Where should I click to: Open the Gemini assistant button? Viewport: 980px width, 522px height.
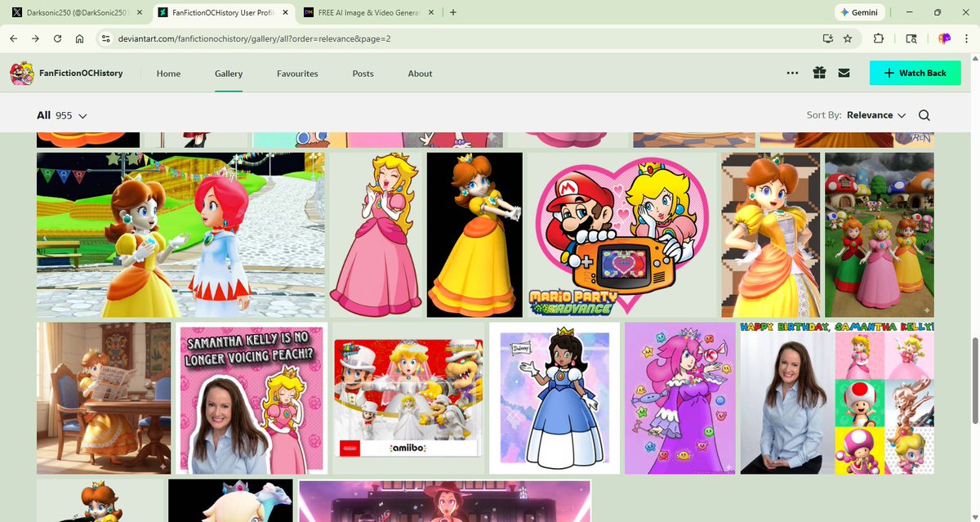coord(858,12)
